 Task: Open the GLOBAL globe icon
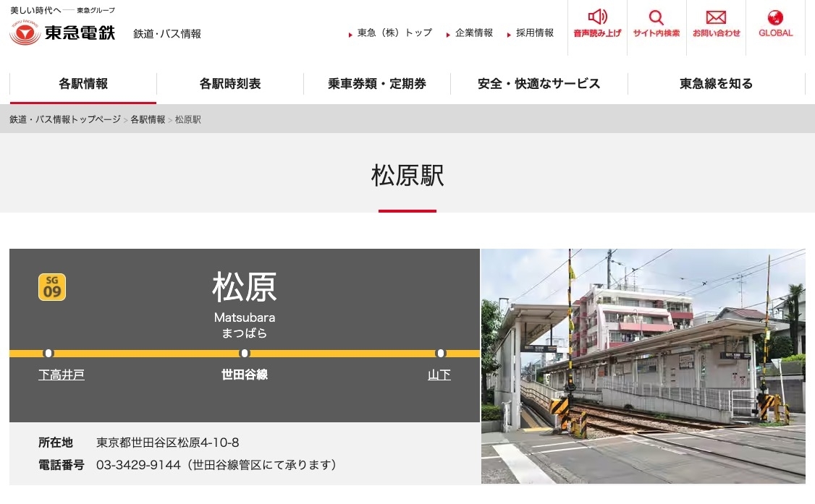tap(774, 16)
